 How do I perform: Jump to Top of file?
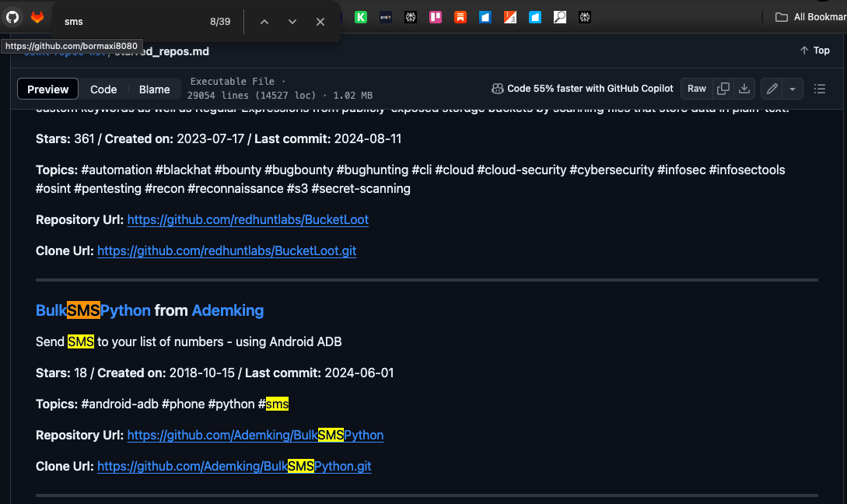click(814, 51)
